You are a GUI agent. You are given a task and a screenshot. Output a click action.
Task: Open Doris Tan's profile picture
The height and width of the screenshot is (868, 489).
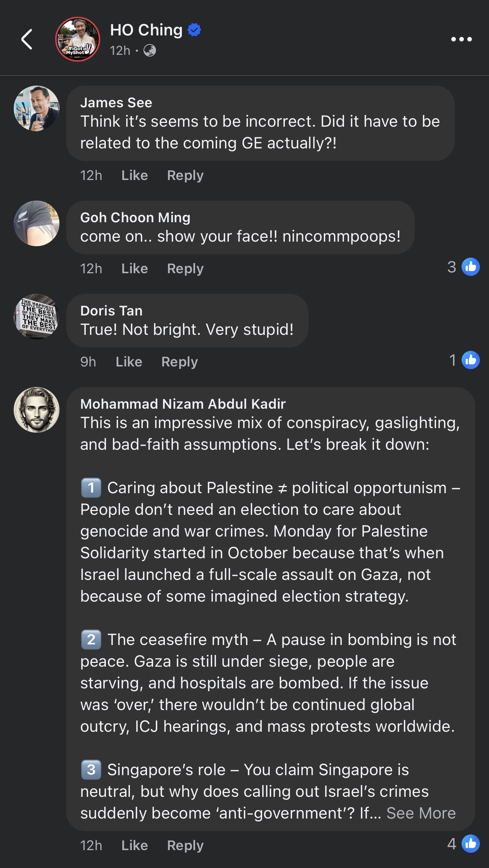click(37, 317)
